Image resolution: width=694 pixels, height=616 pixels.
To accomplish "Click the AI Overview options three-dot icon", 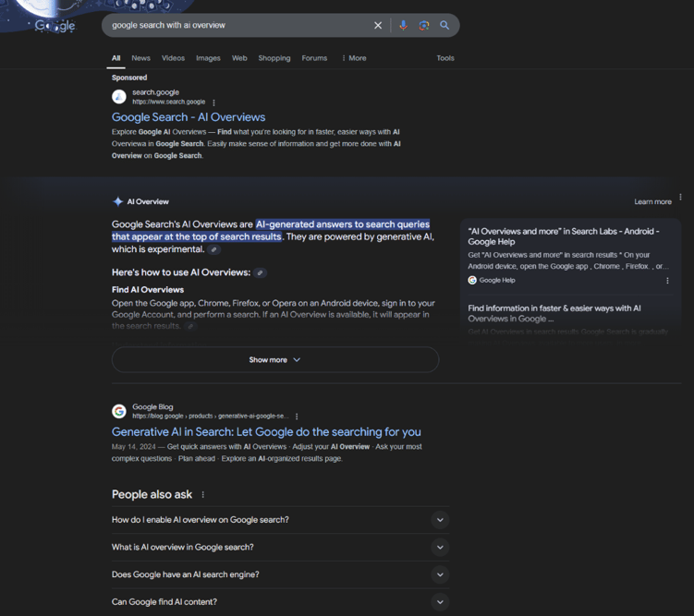I will 680,198.
